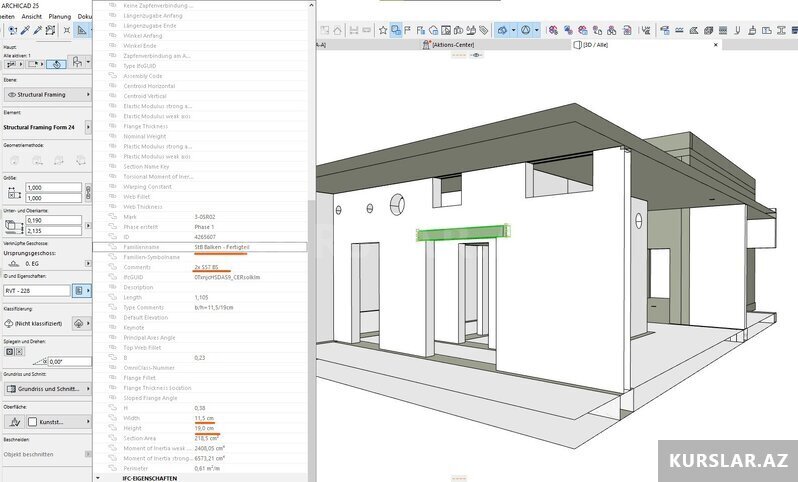
Task: Click the Grundriss und Schnitt button
Action: click(45, 388)
